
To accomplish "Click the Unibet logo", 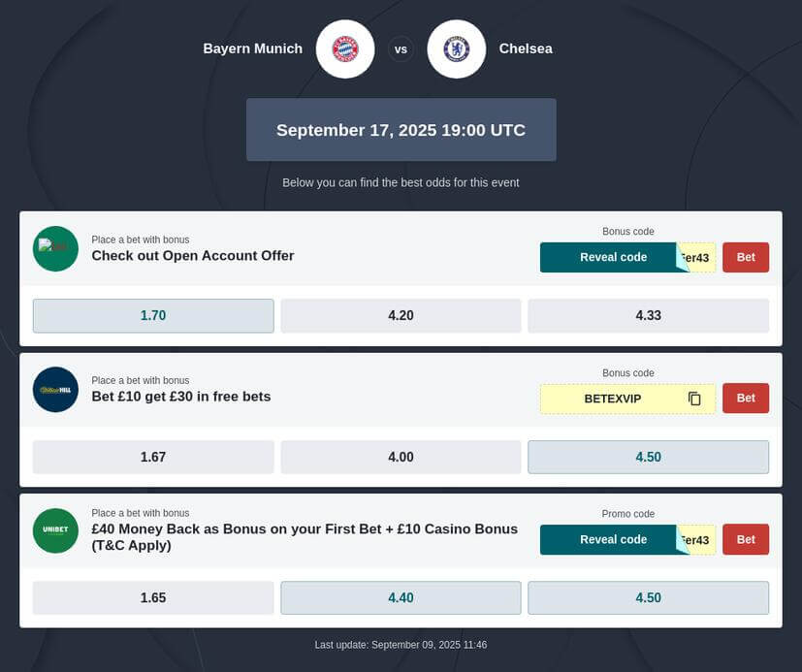I will click(x=55, y=530).
